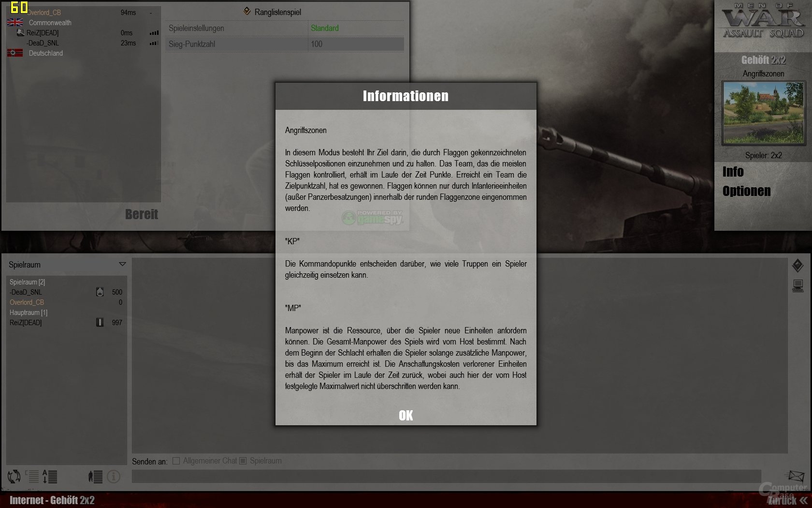This screenshot has width=812, height=508.
Task: Click -DeaD_SNL rank badge in Spielraum list
Action: [x=100, y=292]
